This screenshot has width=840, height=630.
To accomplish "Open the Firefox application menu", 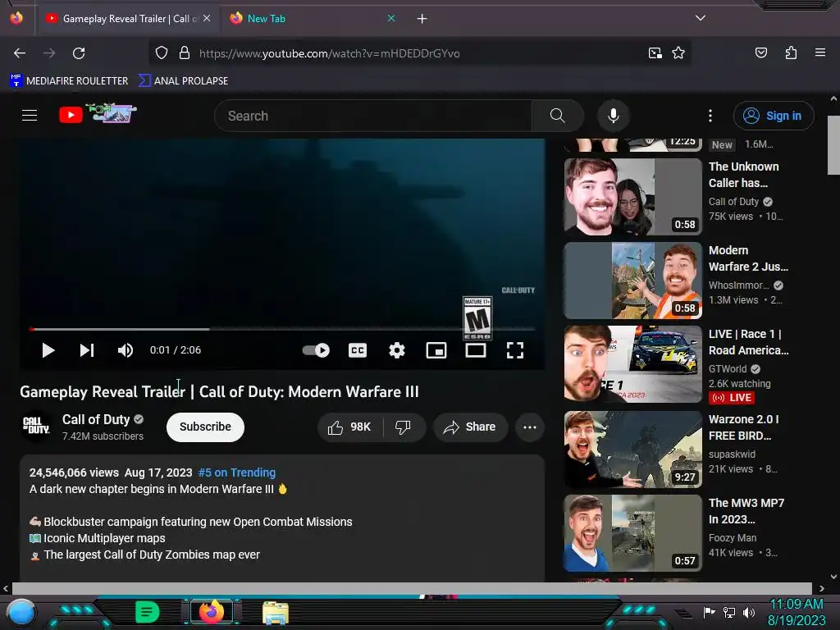I will point(820,53).
